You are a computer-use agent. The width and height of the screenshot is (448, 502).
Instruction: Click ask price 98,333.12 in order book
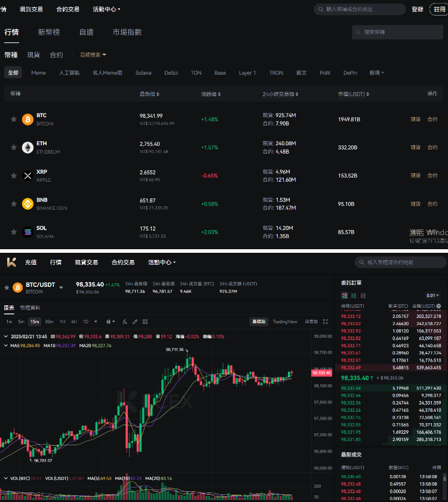351,316
